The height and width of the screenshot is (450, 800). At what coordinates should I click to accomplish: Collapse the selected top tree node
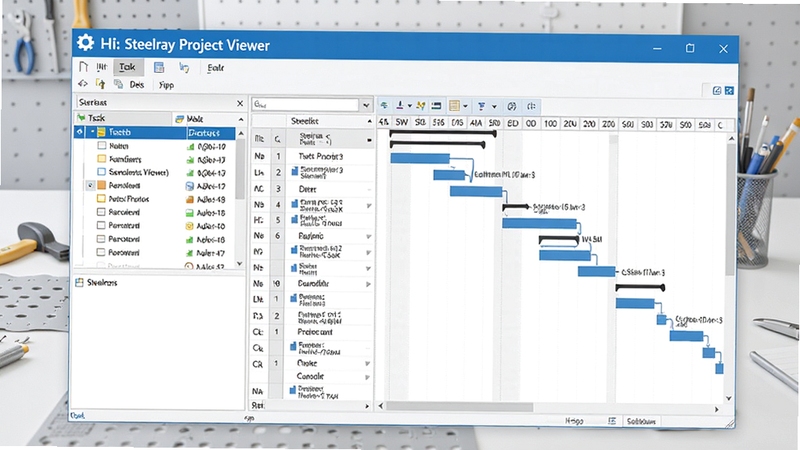click(x=92, y=132)
